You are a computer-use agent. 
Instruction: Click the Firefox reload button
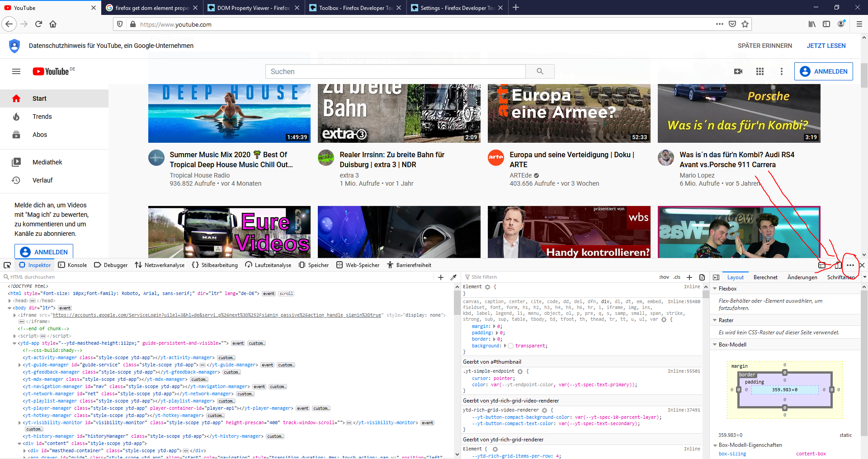coord(39,24)
